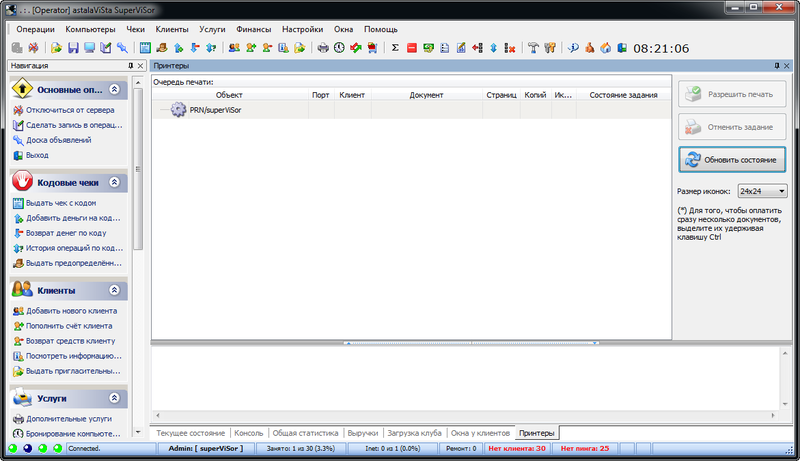
Task: Collapse the Основные операции section
Action: coord(114,89)
